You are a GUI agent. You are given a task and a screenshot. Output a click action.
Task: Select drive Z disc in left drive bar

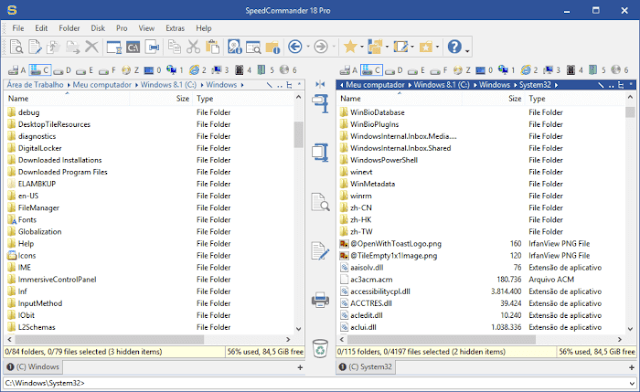click(x=130, y=70)
